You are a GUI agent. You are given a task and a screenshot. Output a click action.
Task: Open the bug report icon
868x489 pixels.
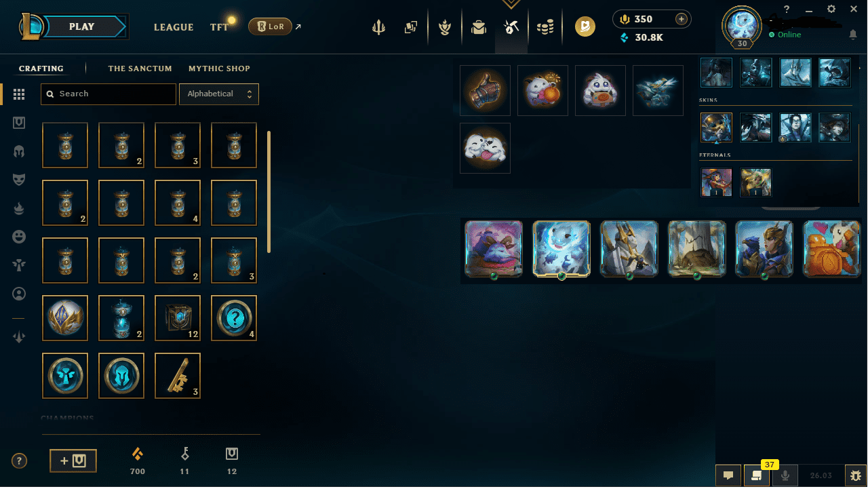click(x=854, y=475)
